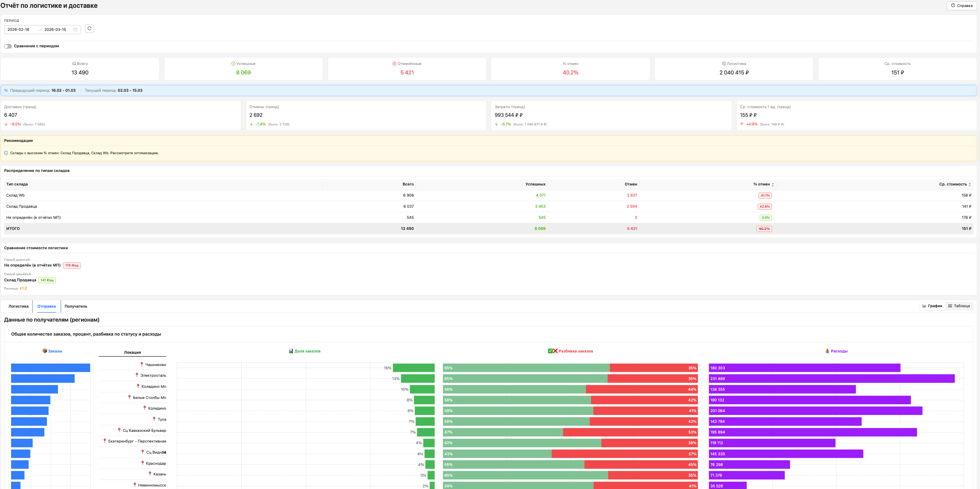The image size is (980, 489).
Task: Click the start date field 2026-02-16
Action: point(18,30)
